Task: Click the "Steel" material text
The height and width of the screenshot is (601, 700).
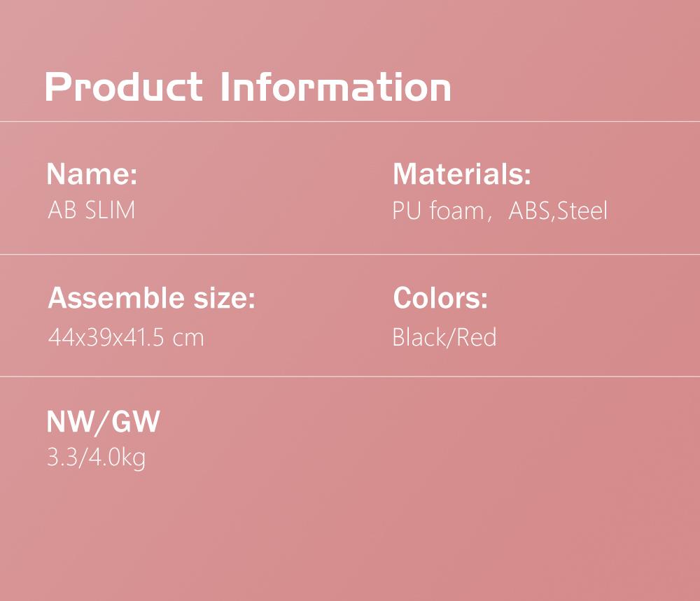Action: [x=582, y=211]
